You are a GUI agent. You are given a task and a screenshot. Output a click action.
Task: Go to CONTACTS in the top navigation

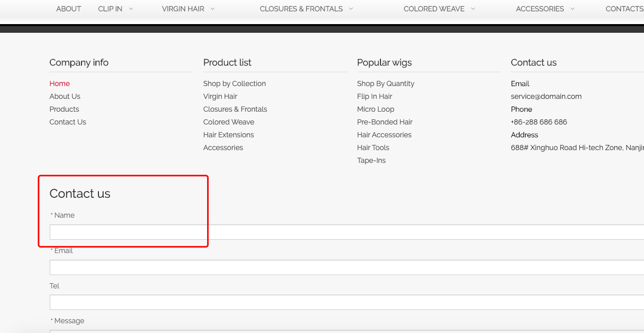coord(624,9)
